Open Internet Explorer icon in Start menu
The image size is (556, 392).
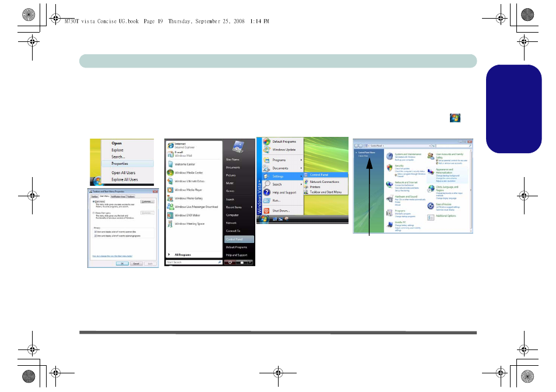click(x=171, y=146)
